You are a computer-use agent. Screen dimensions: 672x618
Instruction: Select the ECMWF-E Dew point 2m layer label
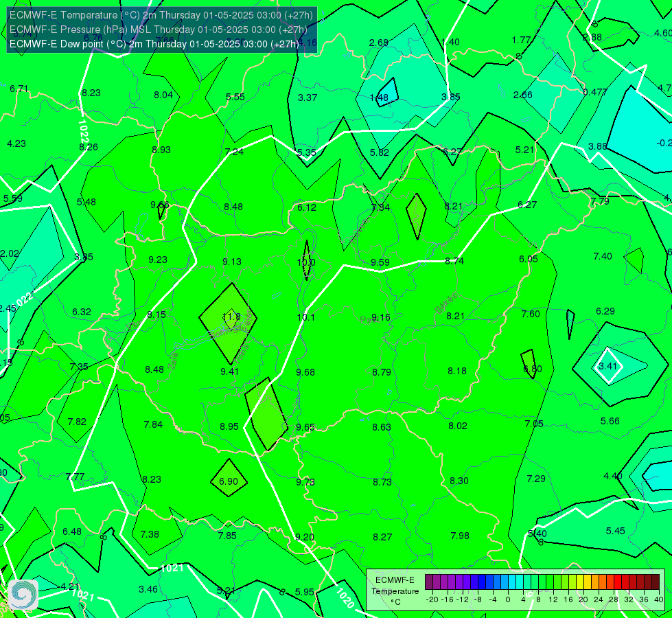click(x=154, y=44)
